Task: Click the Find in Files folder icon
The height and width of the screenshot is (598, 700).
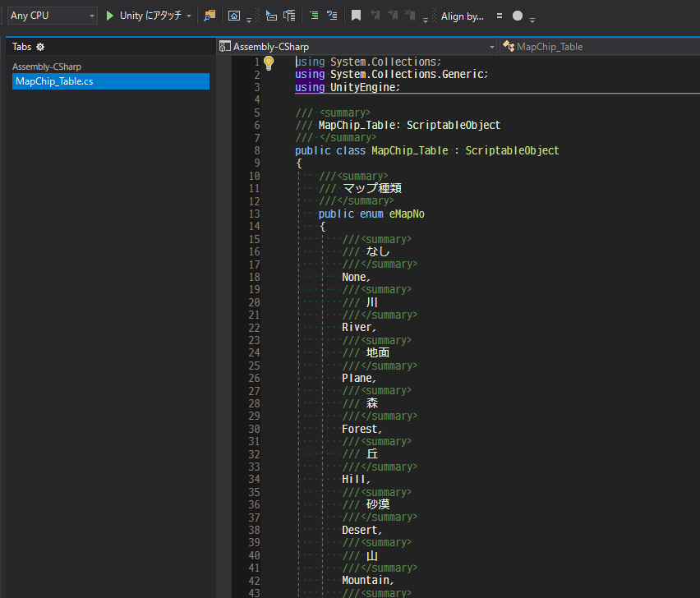Action: pos(210,16)
